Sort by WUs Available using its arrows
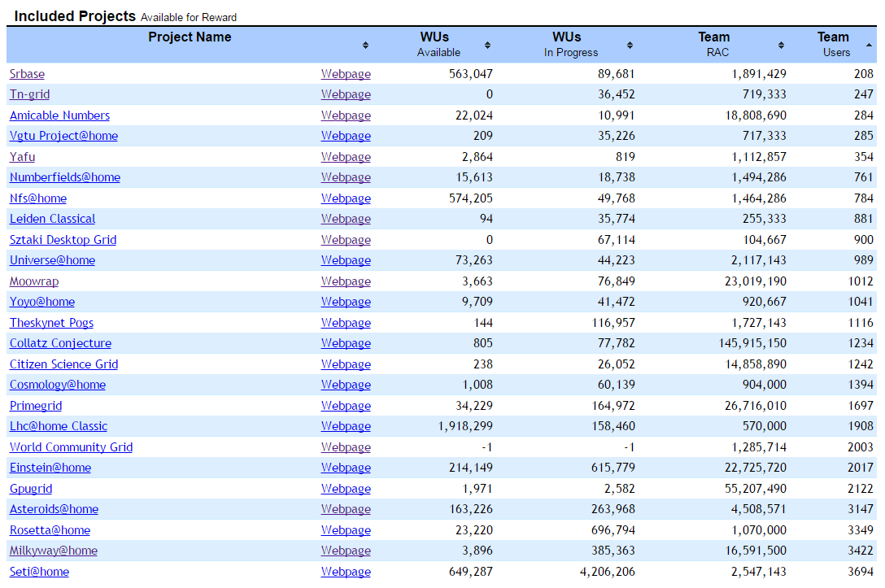 [x=487, y=46]
